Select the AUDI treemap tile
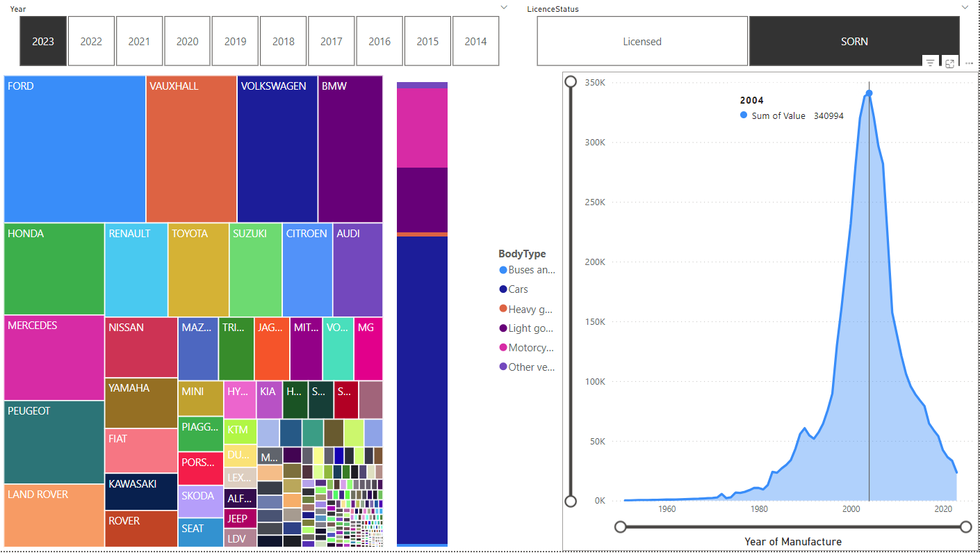 357,270
